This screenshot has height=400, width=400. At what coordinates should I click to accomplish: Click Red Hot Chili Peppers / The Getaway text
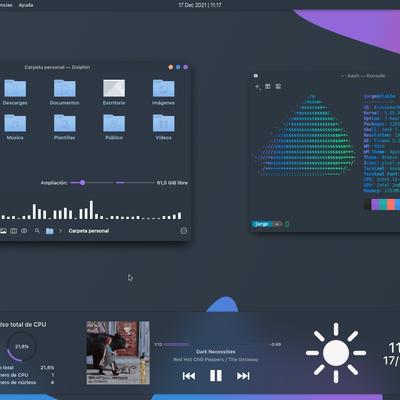pos(216,359)
